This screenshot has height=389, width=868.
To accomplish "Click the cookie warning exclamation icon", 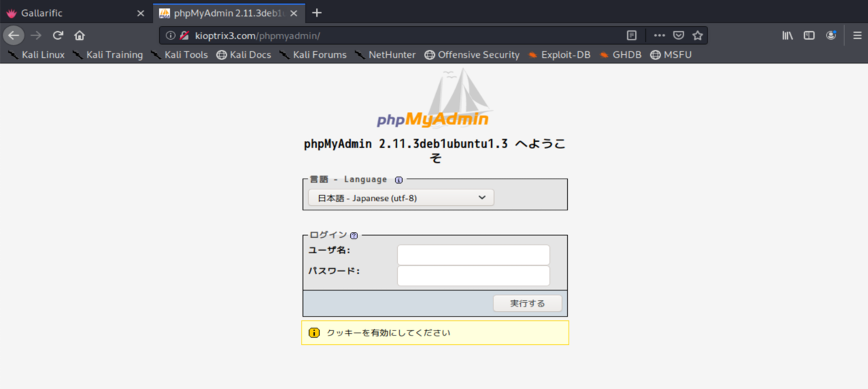I will pyautogui.click(x=314, y=333).
